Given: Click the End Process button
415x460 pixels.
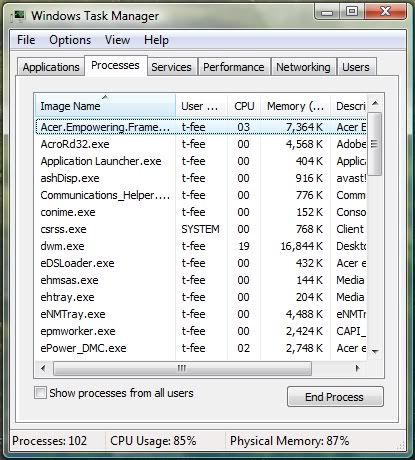Looking at the screenshot, I should 335,397.
